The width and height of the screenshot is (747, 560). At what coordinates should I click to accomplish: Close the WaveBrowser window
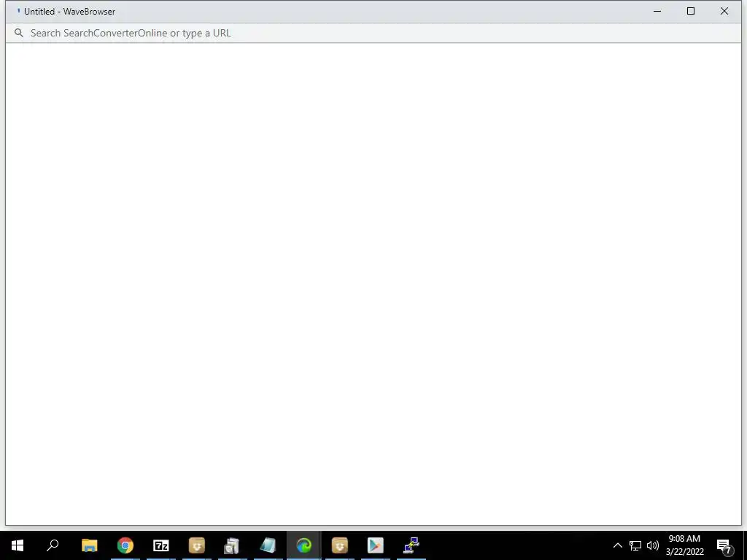pyautogui.click(x=724, y=11)
